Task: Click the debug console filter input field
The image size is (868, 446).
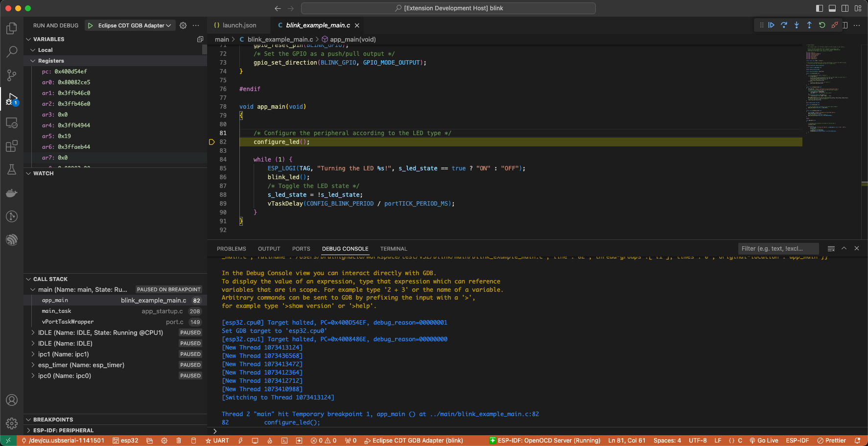Action: (777, 249)
